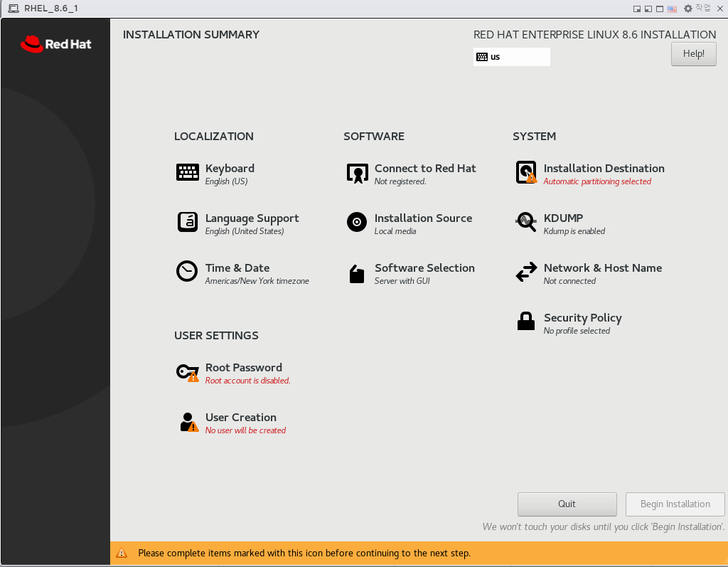Open the Keyboard layout settings icon
Screen dimensions: 728x567
pyautogui.click(x=188, y=172)
